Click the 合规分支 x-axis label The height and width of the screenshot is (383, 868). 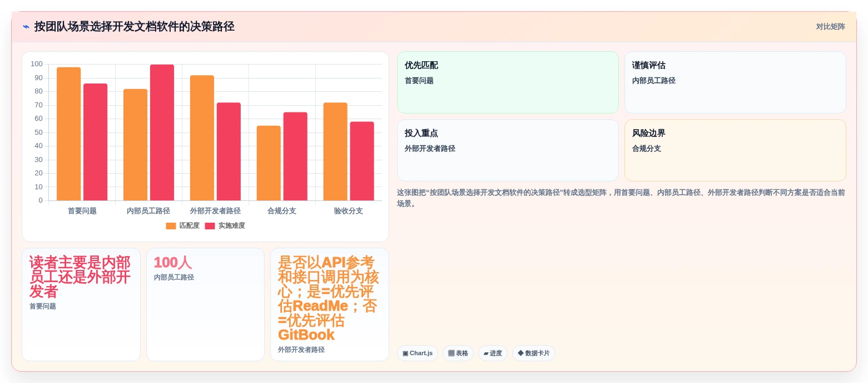[x=282, y=211]
